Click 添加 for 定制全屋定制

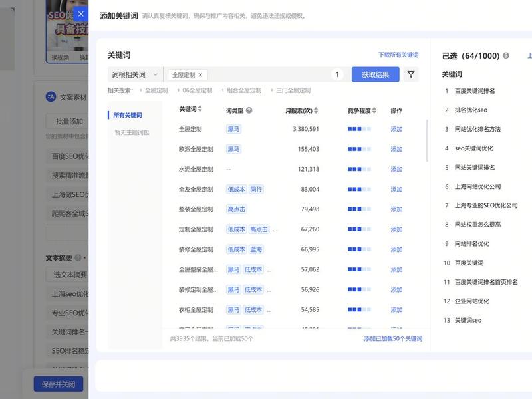(x=396, y=229)
